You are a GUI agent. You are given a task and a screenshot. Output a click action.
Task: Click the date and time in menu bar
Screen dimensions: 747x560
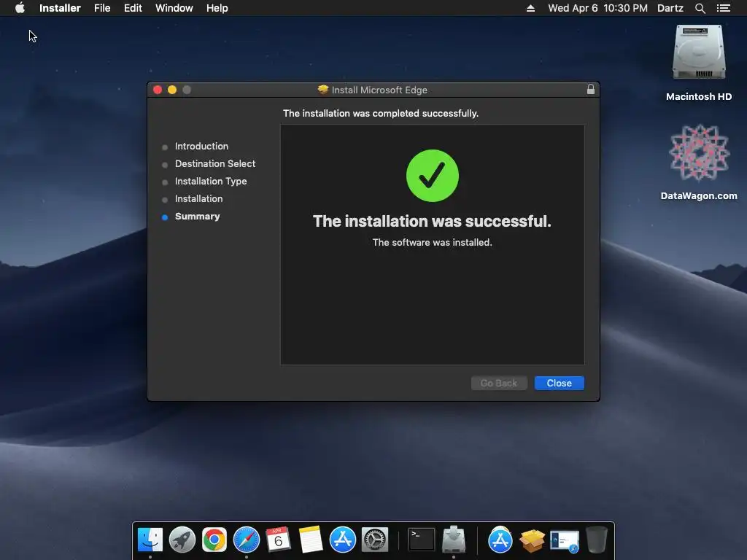(597, 8)
